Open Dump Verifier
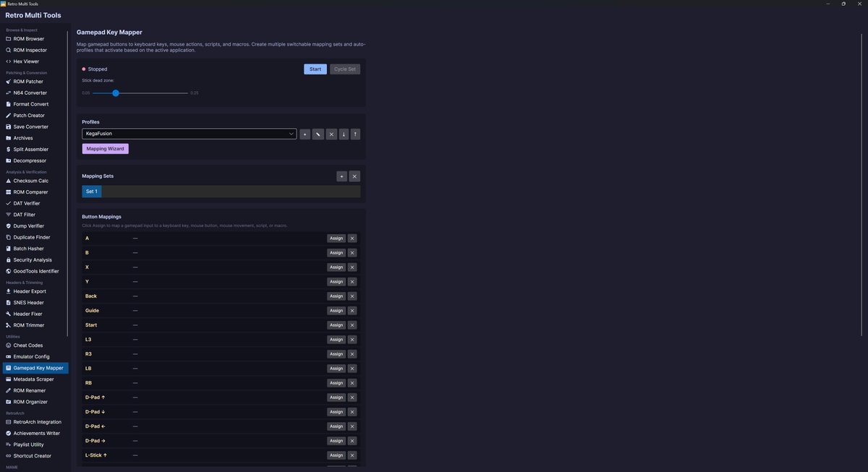The height and width of the screenshot is (472, 868). pyautogui.click(x=35, y=226)
